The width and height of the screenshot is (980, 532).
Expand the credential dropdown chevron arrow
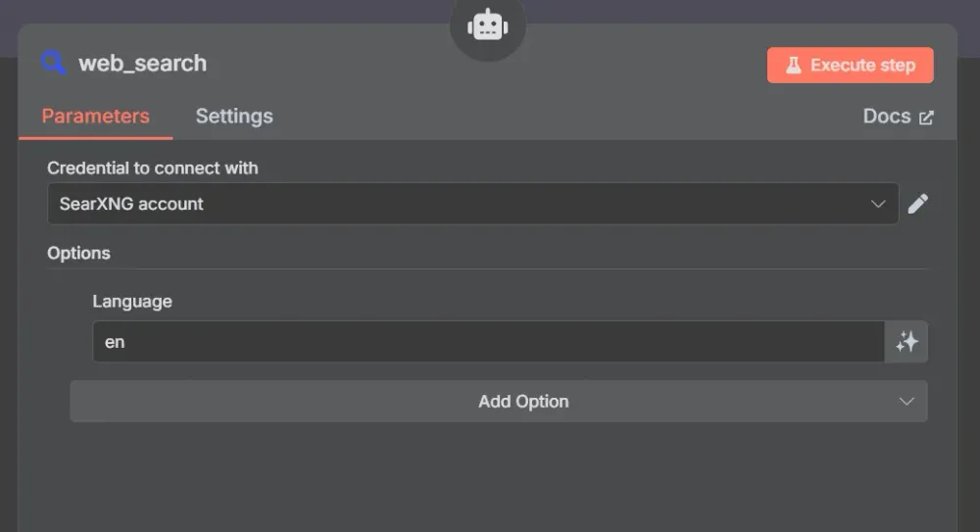click(878, 204)
